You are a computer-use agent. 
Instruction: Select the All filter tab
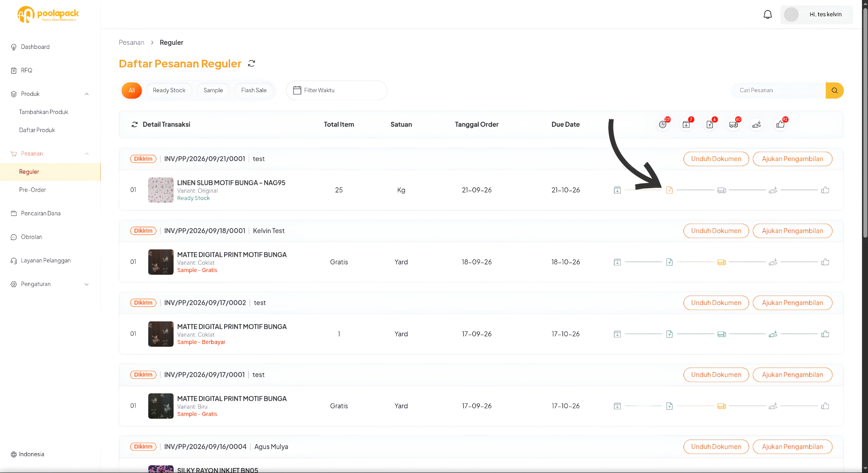pos(132,90)
